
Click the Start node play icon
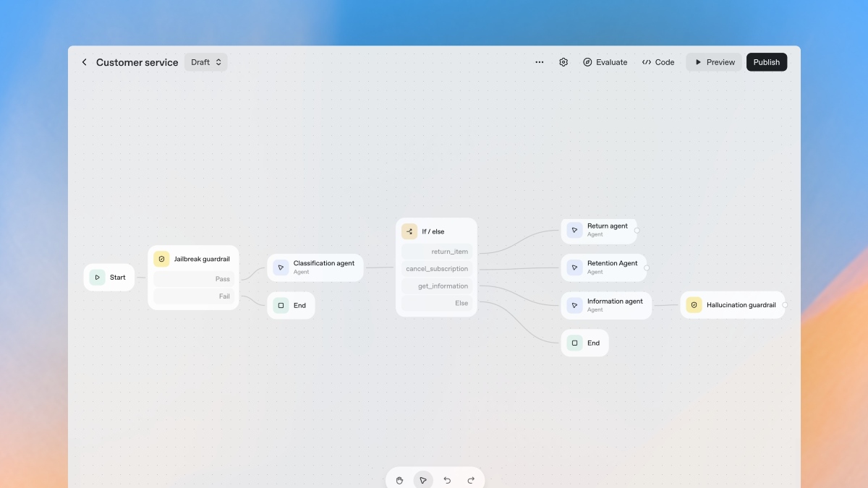[x=98, y=277]
